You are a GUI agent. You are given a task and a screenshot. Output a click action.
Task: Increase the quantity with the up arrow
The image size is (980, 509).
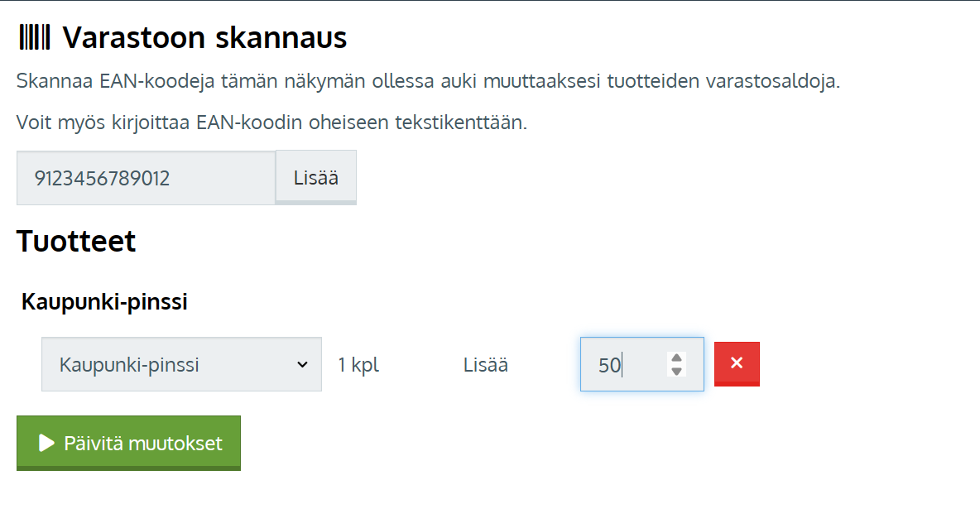tap(677, 358)
